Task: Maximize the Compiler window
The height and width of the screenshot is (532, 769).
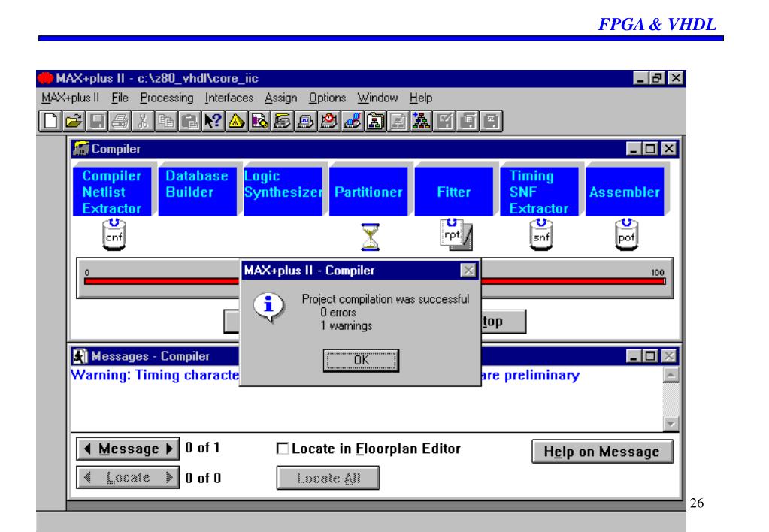Action: [x=651, y=149]
